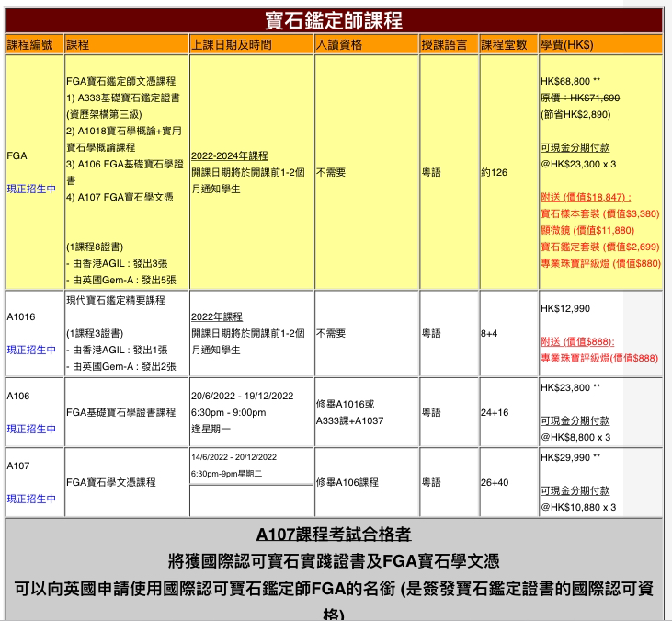Click 可現金分期付款 above @HK$8,800 x 3

click(575, 420)
